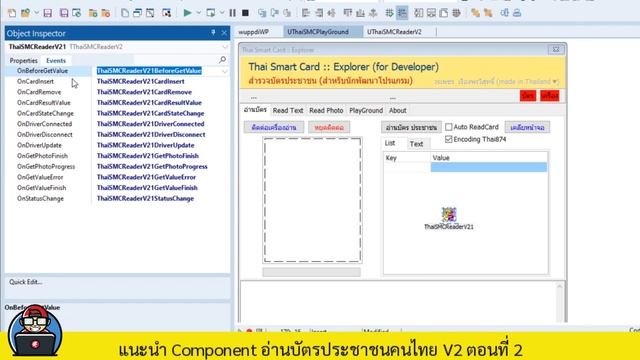Click the Align Tops icon
The width and height of the screenshot is (640, 360).
pyautogui.click(x=348, y=13)
